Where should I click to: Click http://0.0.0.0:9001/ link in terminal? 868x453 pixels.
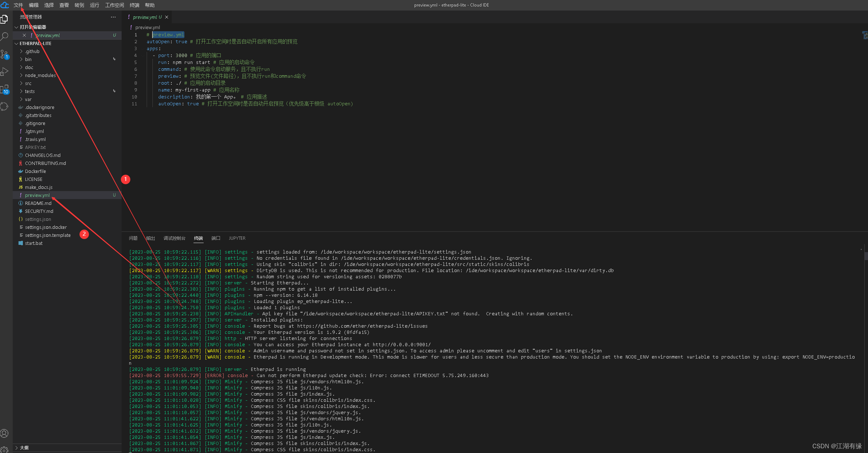click(402, 345)
